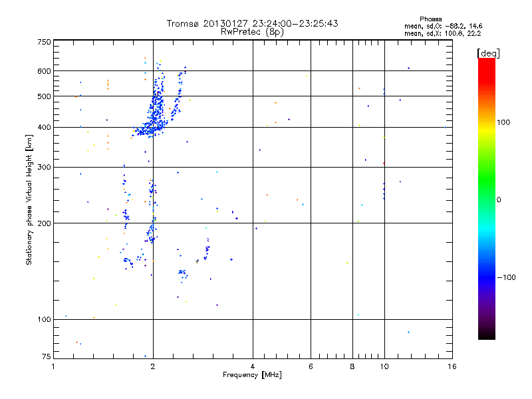The width and height of the screenshot is (532, 399).
Task: Click the x-axis tick label '6'
Action: (x=311, y=366)
